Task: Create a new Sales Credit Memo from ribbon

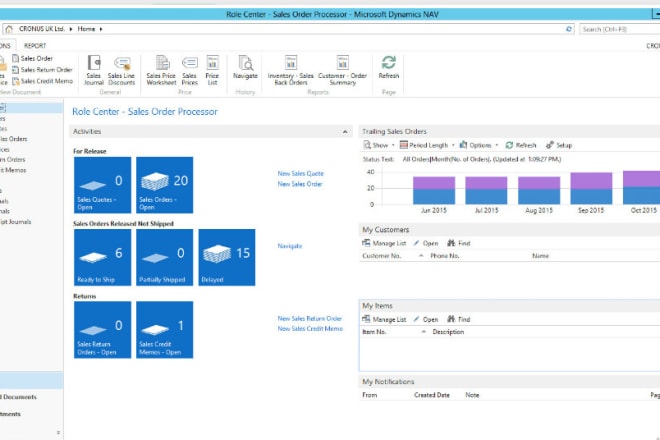Action: [42, 81]
